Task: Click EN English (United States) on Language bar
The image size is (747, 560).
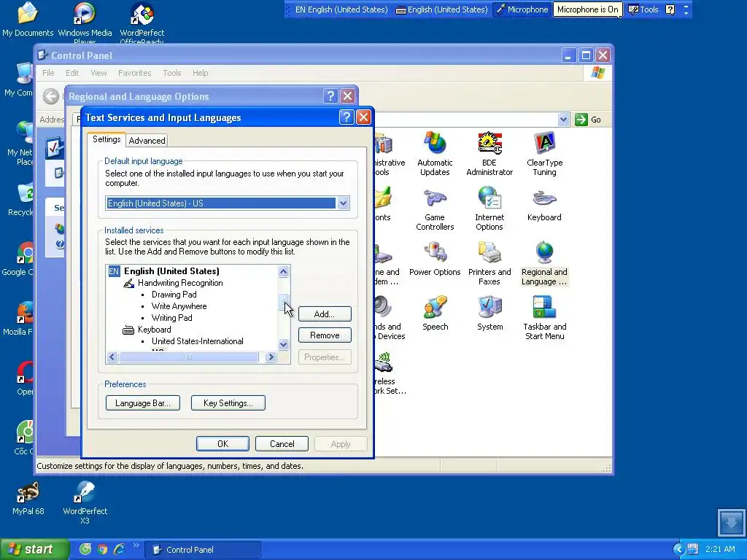Action: click(x=341, y=9)
